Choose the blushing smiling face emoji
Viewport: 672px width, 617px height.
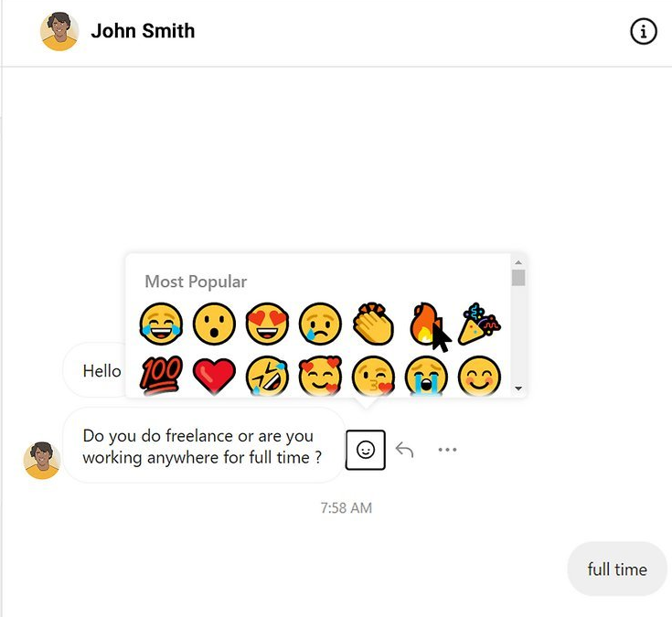480,377
